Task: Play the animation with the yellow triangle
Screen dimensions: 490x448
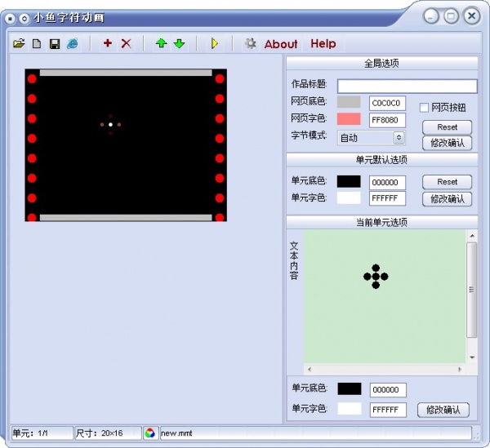Action: pyautogui.click(x=214, y=43)
